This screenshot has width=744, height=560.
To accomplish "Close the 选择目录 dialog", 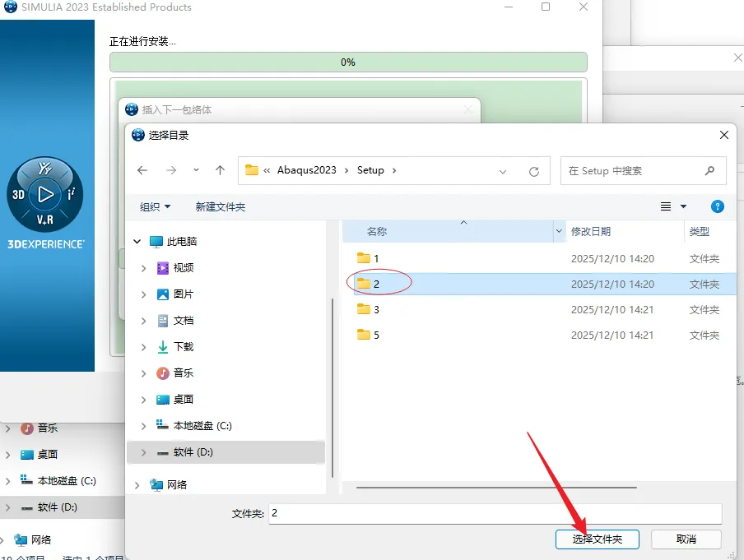I will coord(724,135).
